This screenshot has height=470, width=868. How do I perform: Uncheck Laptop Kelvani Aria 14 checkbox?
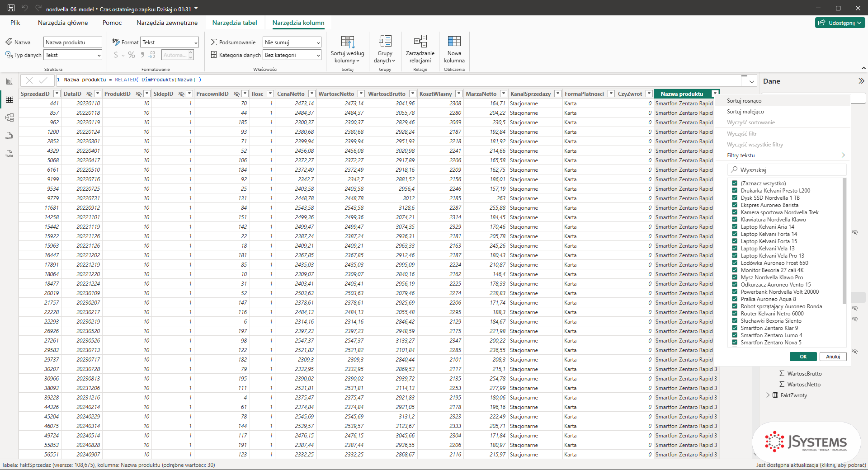pyautogui.click(x=735, y=226)
